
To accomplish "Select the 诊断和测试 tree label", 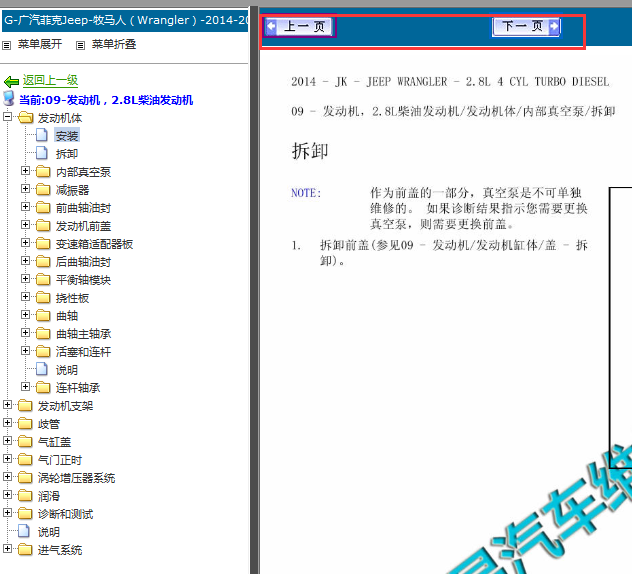I will pyautogui.click(x=65, y=514).
